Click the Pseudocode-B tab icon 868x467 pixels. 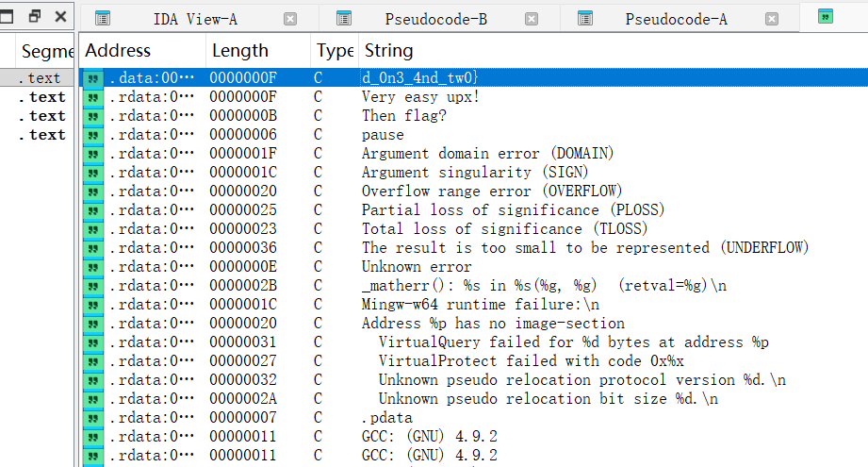(x=344, y=18)
